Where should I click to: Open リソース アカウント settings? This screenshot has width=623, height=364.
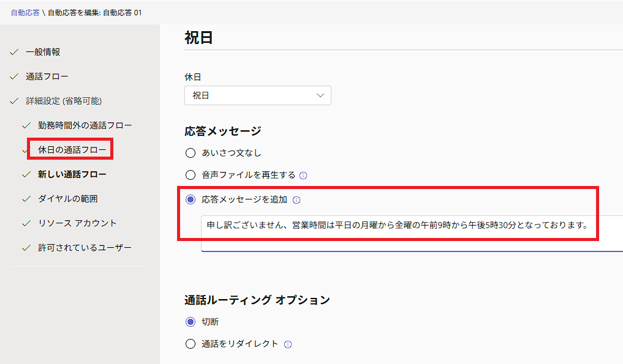[x=77, y=223]
